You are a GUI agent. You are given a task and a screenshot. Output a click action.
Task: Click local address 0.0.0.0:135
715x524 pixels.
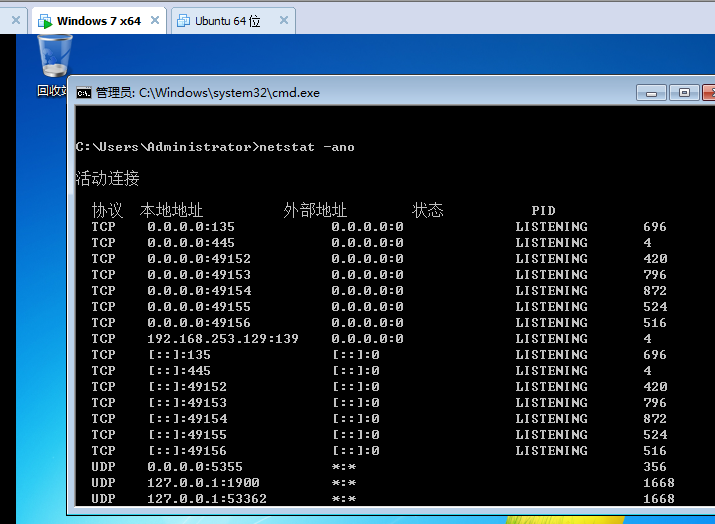pos(191,227)
